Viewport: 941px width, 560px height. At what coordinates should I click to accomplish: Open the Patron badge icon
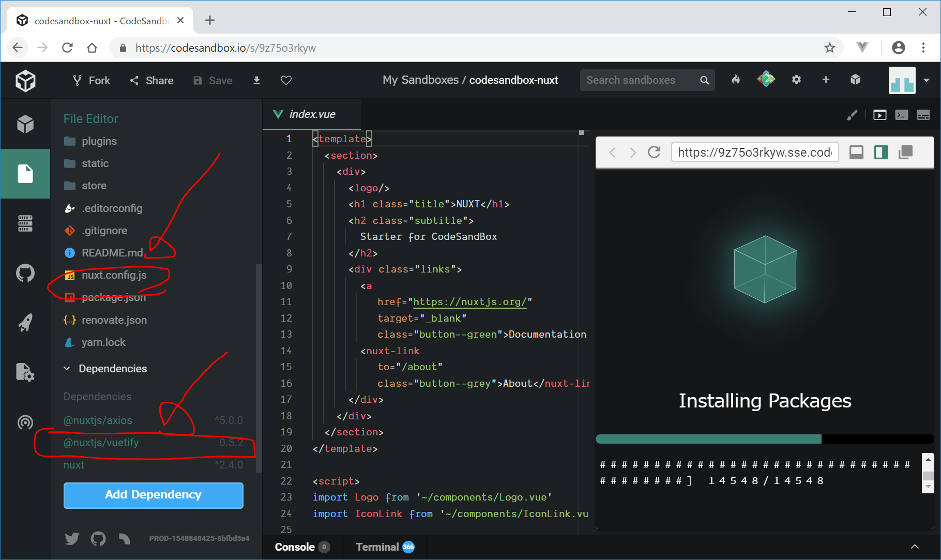coord(766,79)
